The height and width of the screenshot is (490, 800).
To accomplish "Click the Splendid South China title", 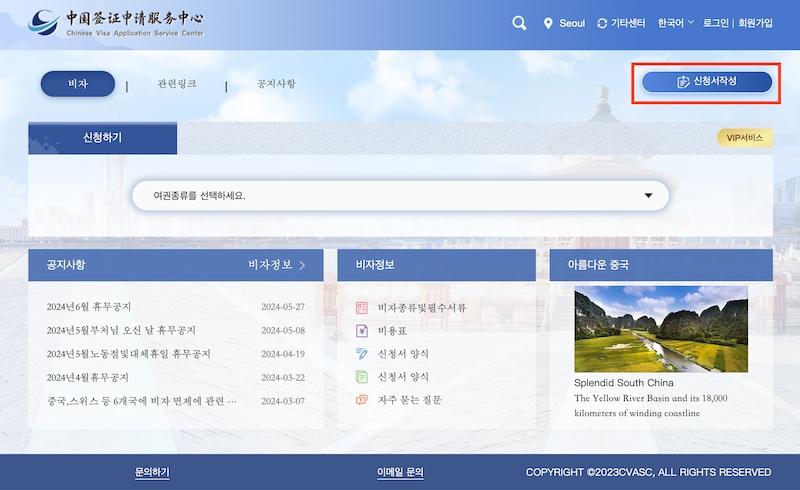I will point(623,383).
